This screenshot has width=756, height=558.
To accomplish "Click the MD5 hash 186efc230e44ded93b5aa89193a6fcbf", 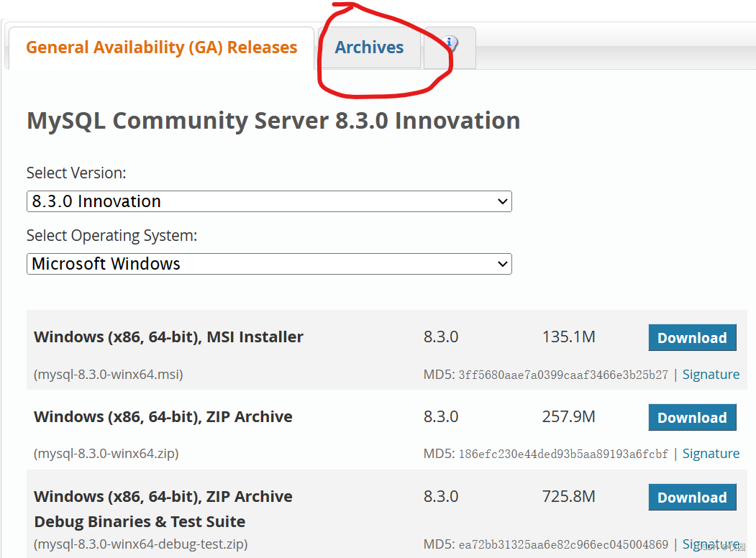I will (563, 454).
